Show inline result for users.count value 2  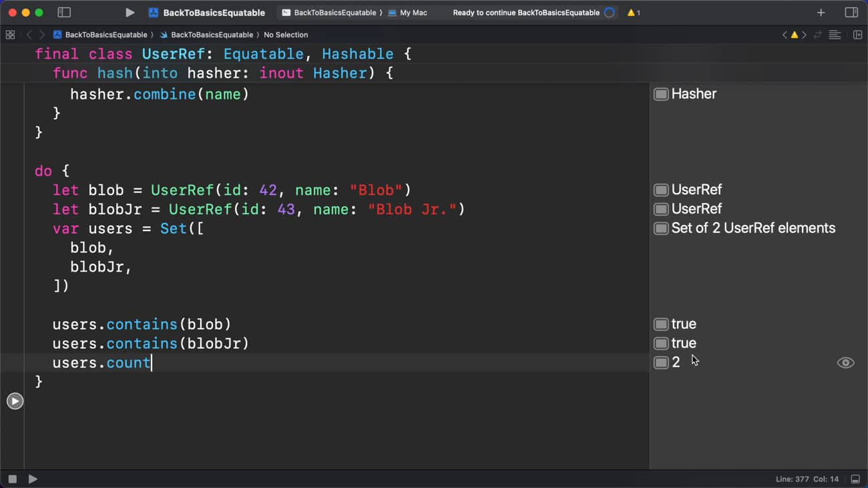tap(661, 362)
